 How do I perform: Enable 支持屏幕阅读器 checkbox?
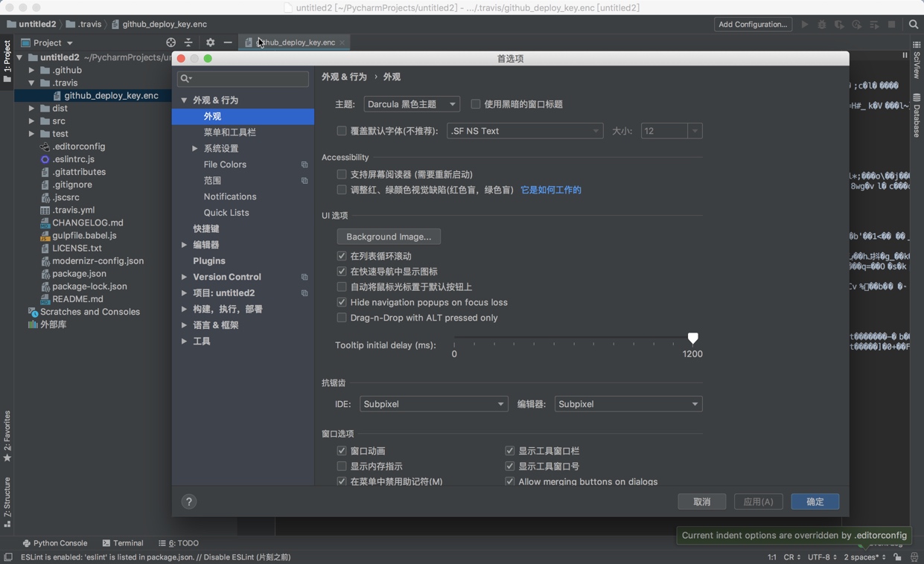(342, 174)
